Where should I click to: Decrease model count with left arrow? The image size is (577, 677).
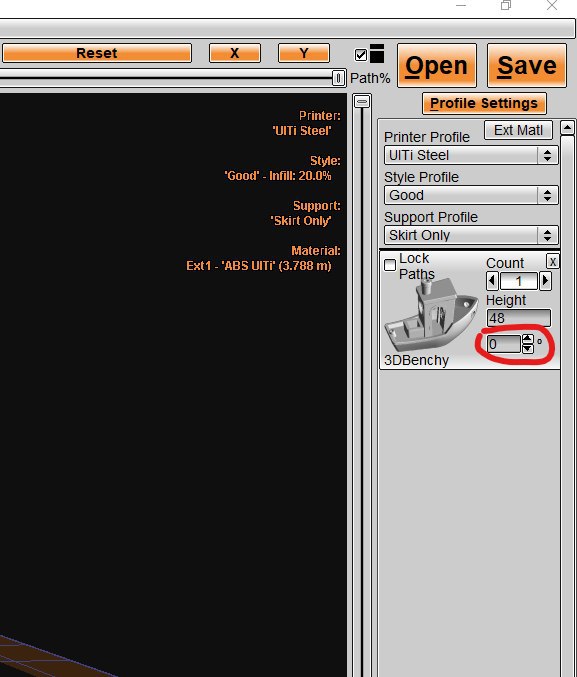click(x=492, y=281)
